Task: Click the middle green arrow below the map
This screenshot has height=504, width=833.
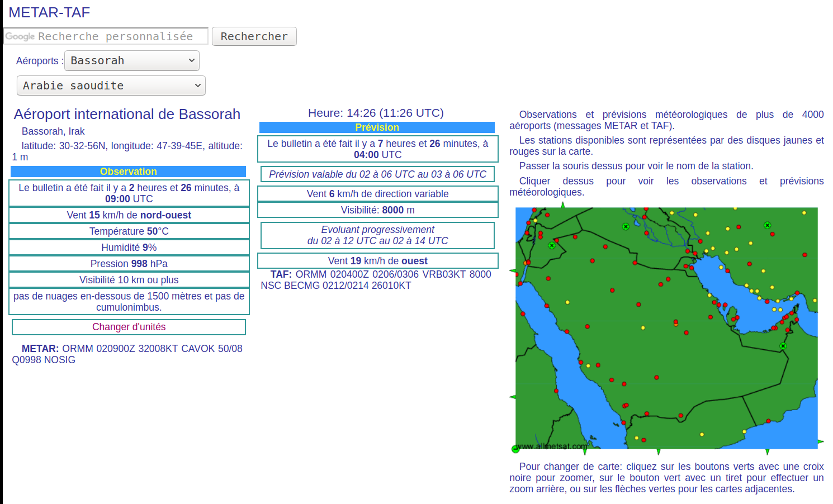Action: (x=659, y=451)
